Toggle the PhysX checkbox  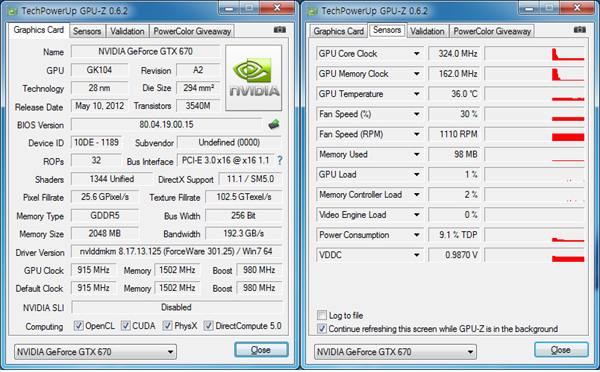click(167, 326)
